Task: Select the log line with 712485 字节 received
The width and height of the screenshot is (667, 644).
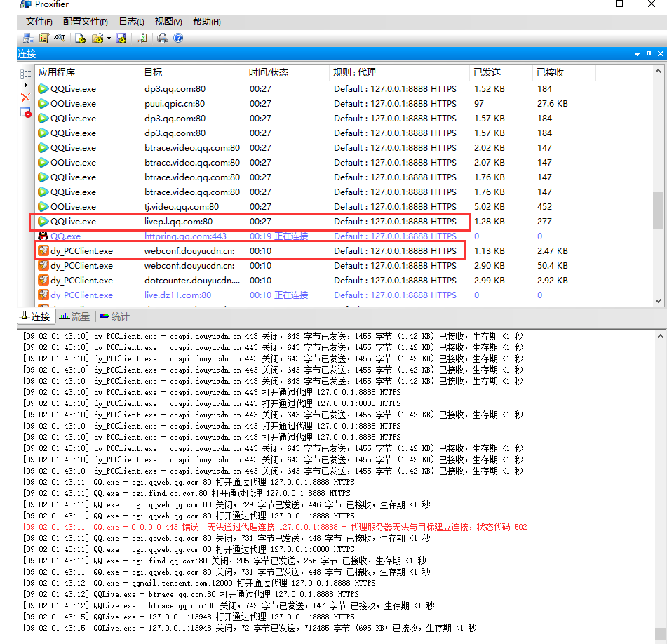Action: (250, 628)
